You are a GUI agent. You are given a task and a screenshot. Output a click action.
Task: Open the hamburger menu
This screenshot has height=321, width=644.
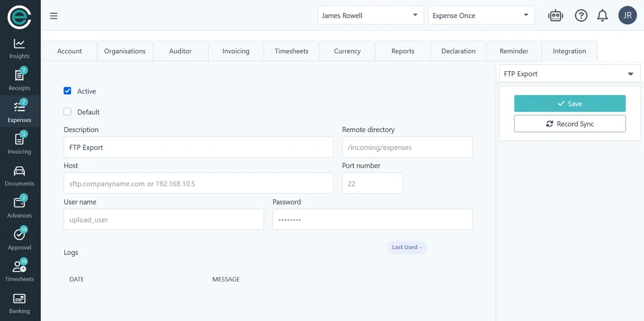[x=54, y=16]
